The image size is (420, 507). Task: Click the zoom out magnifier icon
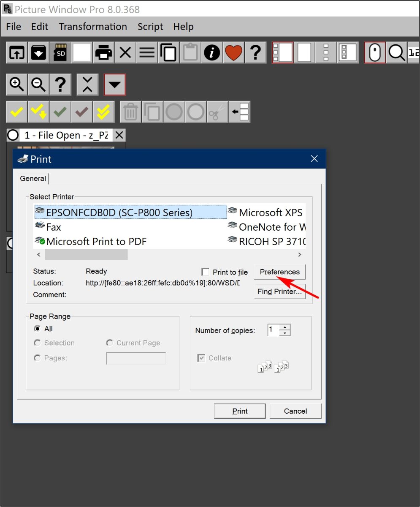(38, 84)
